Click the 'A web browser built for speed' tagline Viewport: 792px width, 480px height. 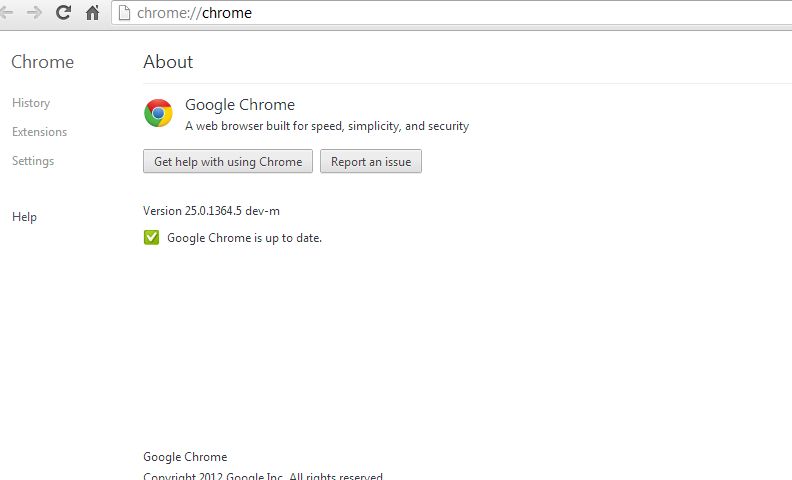[x=327, y=127]
